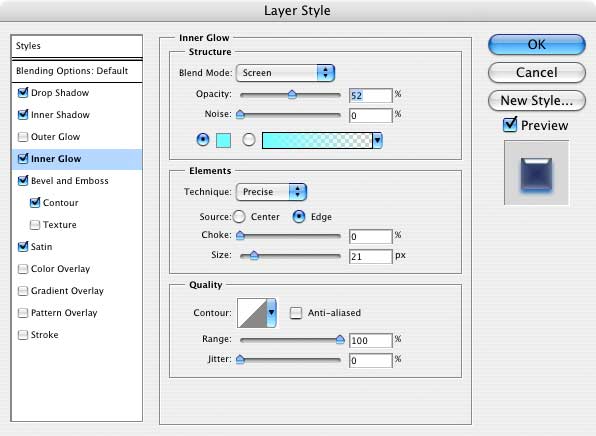Click the OK button
This screenshot has width=596, height=436.
coord(536,44)
